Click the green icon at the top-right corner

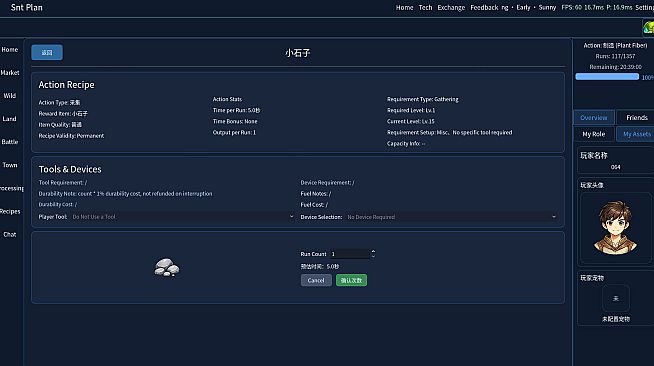(648, 28)
